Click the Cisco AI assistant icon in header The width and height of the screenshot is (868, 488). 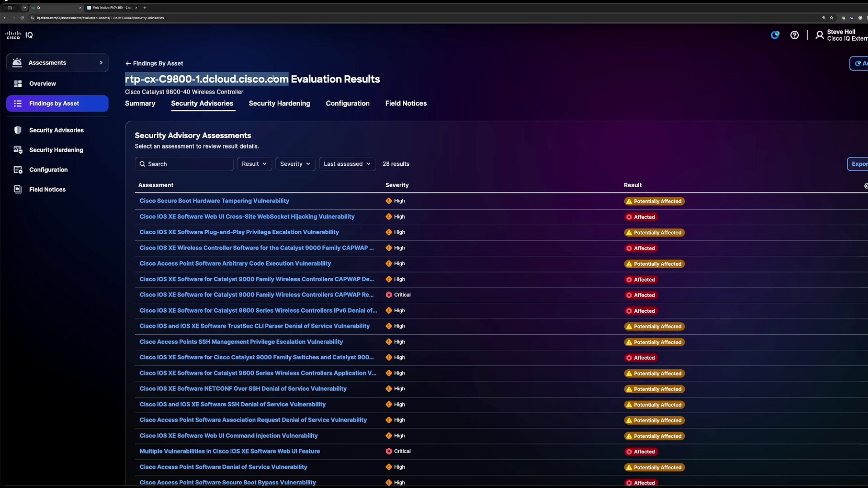(775, 35)
